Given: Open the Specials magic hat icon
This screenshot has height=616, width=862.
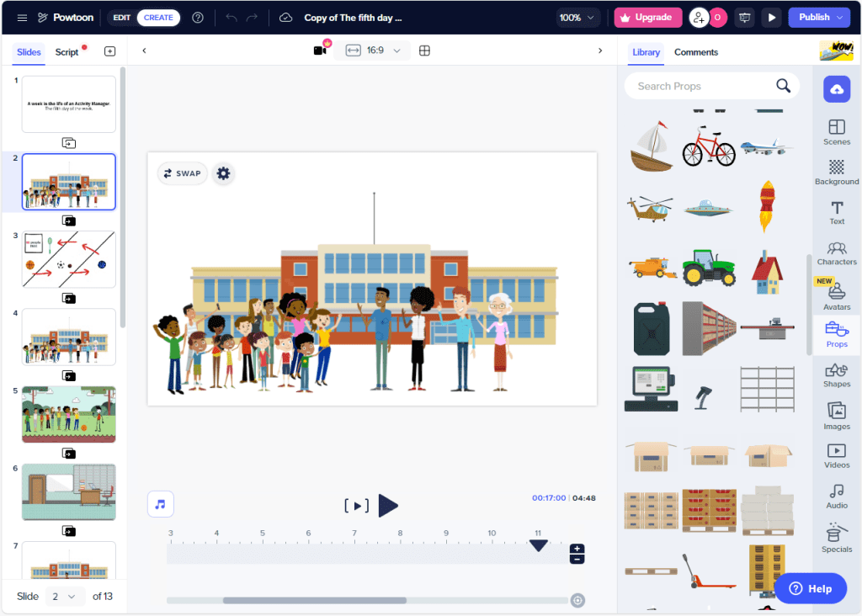Looking at the screenshot, I should pyautogui.click(x=836, y=539).
